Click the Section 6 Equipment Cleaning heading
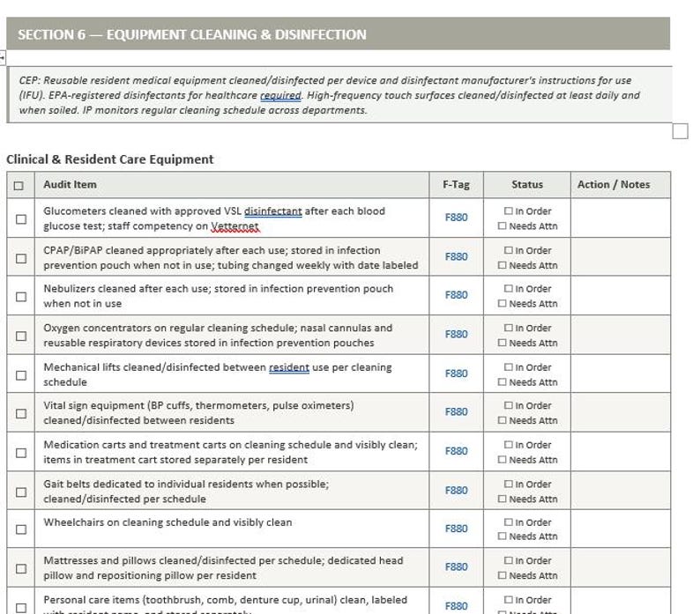700x614 pixels. pyautogui.click(x=192, y=35)
